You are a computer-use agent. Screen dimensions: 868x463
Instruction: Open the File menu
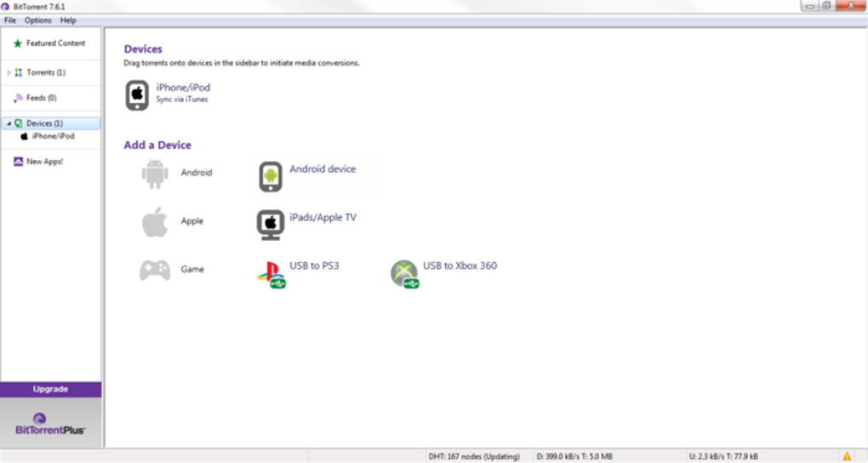10,20
